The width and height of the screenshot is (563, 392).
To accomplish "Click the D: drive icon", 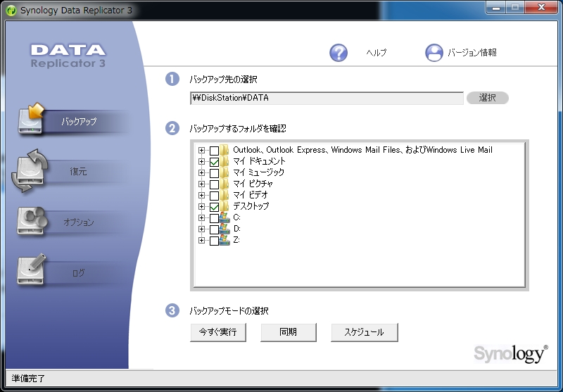I will click(x=224, y=229).
